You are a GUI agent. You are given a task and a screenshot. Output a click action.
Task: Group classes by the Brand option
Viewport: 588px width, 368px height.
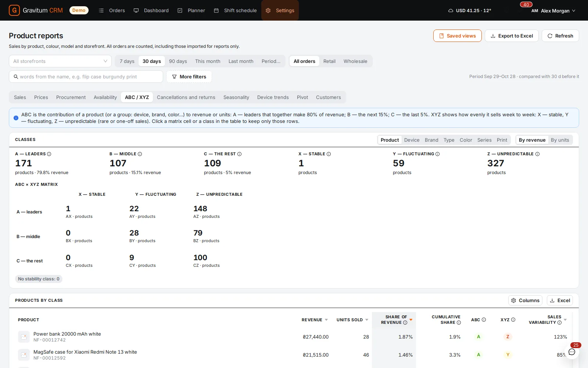[x=431, y=140]
